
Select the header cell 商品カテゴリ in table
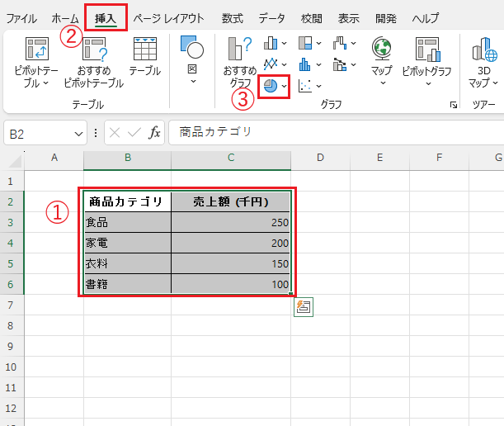[x=128, y=201]
